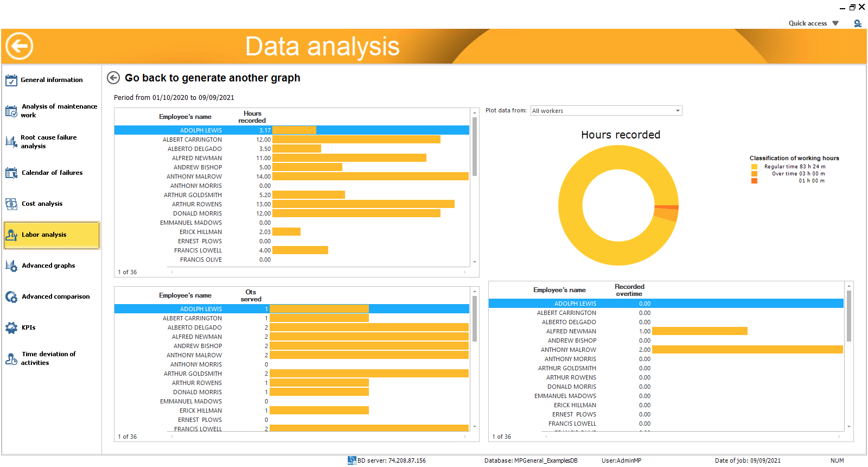
Task: Click the Root cause failure analysis icon
Action: point(11,142)
